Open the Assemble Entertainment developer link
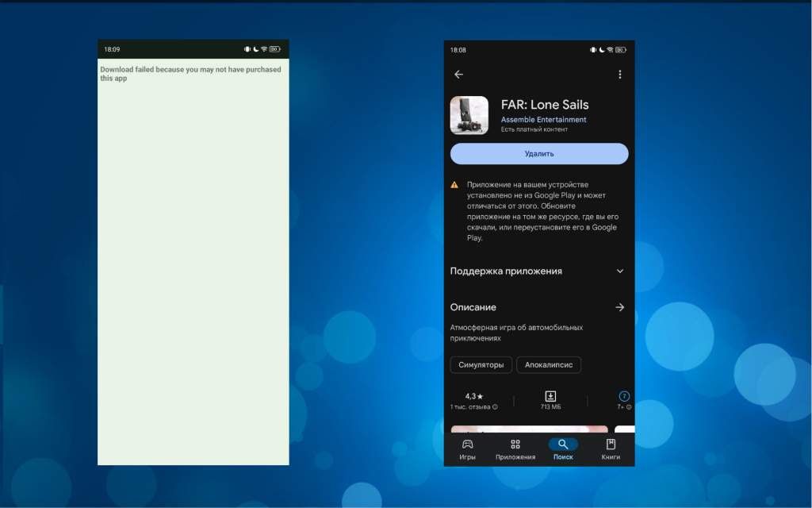The width and height of the screenshot is (812, 508). 543,120
